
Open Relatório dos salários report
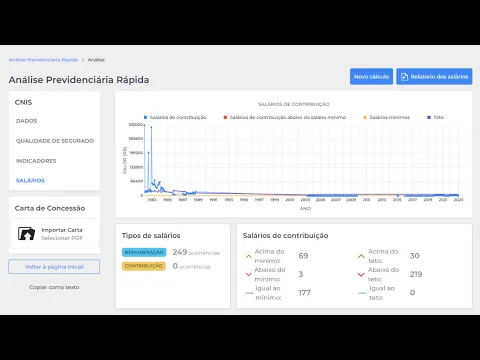[434, 77]
